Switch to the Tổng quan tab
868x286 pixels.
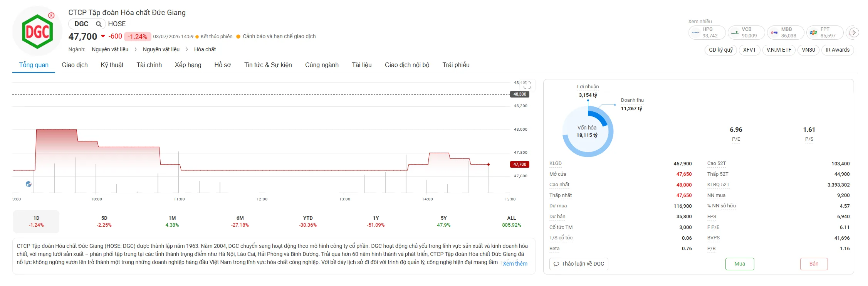[34, 65]
